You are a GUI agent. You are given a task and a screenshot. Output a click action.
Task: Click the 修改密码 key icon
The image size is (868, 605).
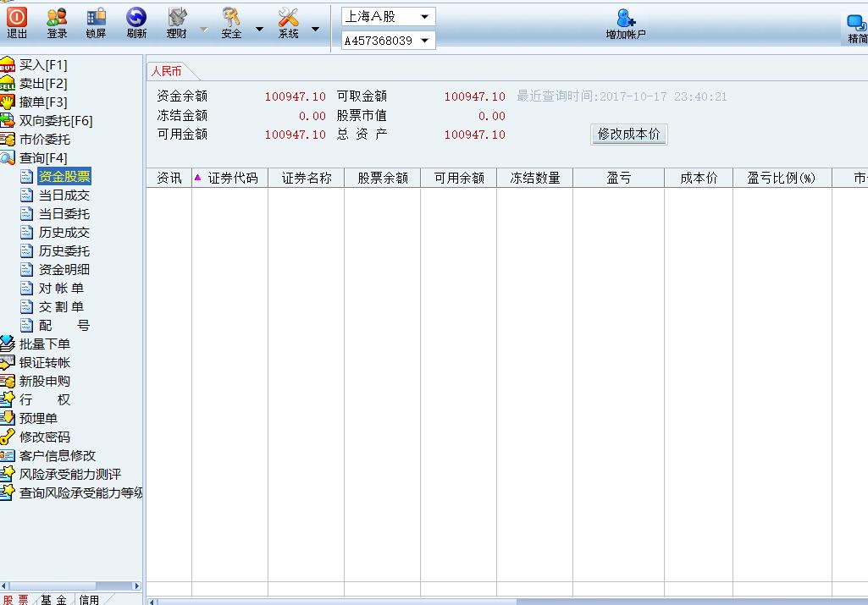click(x=7, y=437)
